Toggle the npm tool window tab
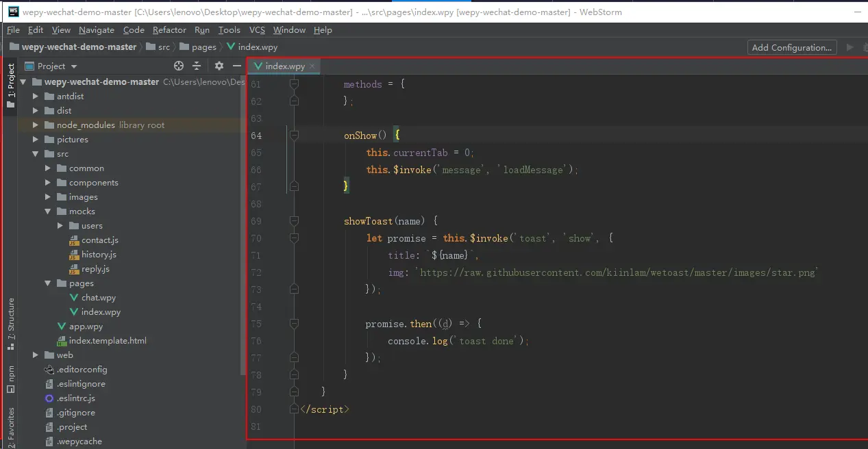 [10, 379]
